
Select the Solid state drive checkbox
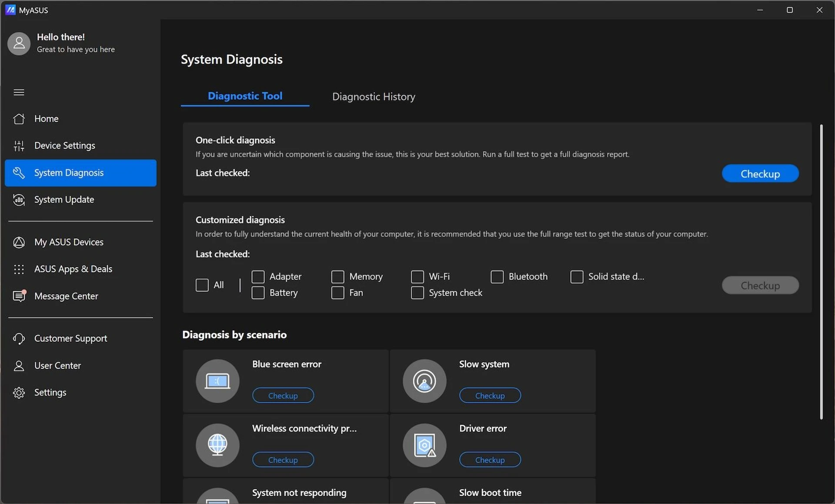point(577,277)
